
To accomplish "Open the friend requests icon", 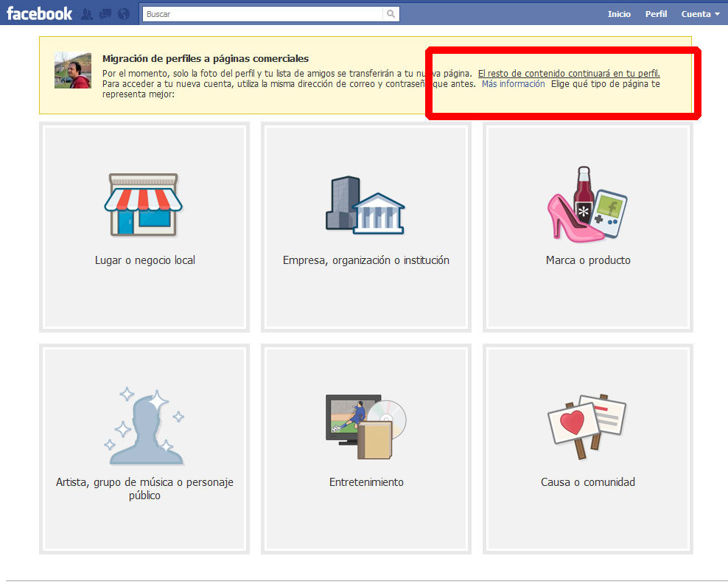I will pyautogui.click(x=87, y=15).
